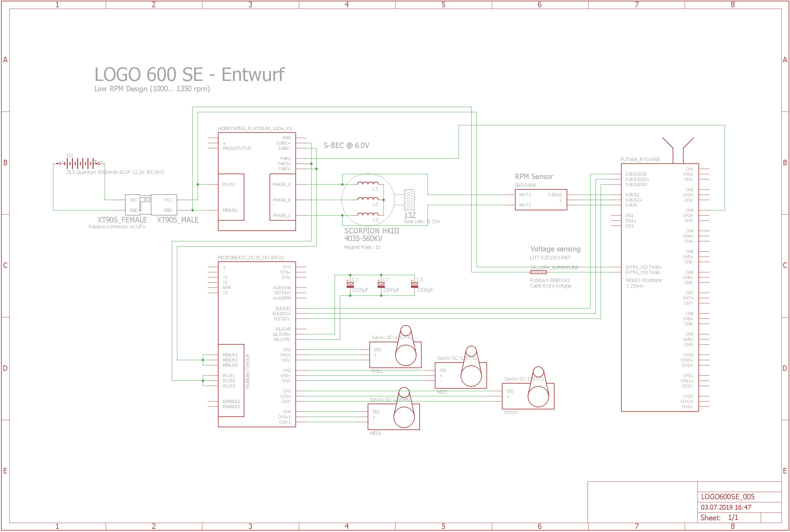Viewport: 790px width, 532px height.
Task: Click the Scorpion motor coil circle
Action: (368, 200)
